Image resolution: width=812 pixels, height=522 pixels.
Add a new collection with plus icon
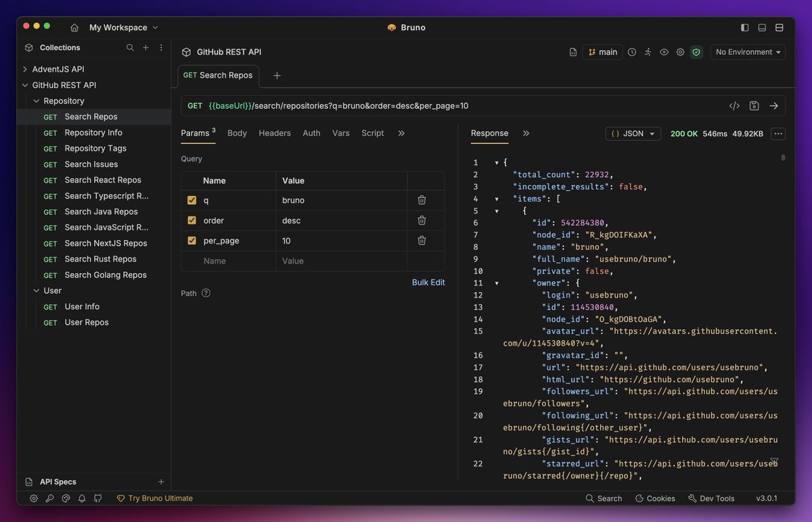click(x=145, y=47)
